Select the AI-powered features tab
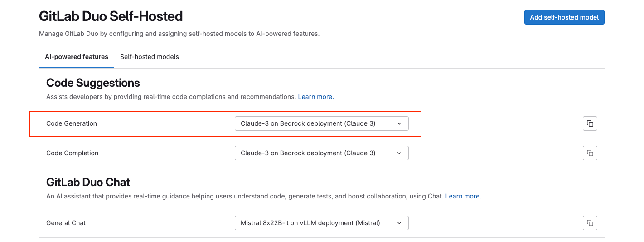644x242 pixels. pos(76,57)
